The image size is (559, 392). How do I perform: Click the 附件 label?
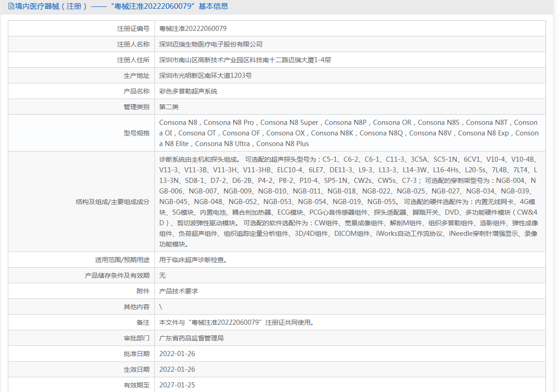(143, 291)
